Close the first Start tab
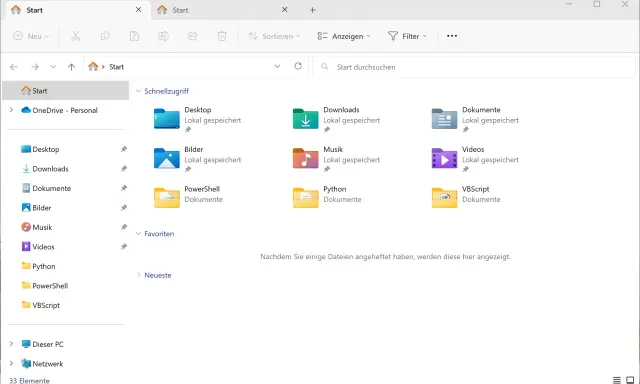This screenshot has width=640, height=384. point(138,9)
